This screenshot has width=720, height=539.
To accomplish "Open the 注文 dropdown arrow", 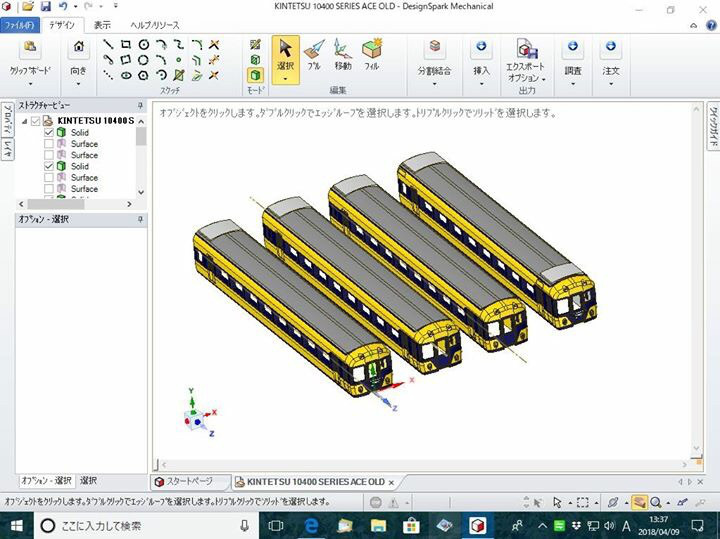I will pos(611,84).
